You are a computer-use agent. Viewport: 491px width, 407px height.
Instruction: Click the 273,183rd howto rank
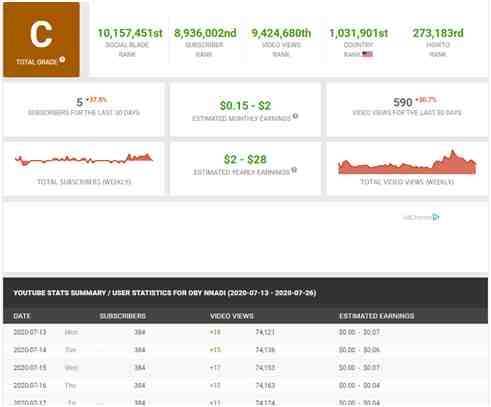438,33
